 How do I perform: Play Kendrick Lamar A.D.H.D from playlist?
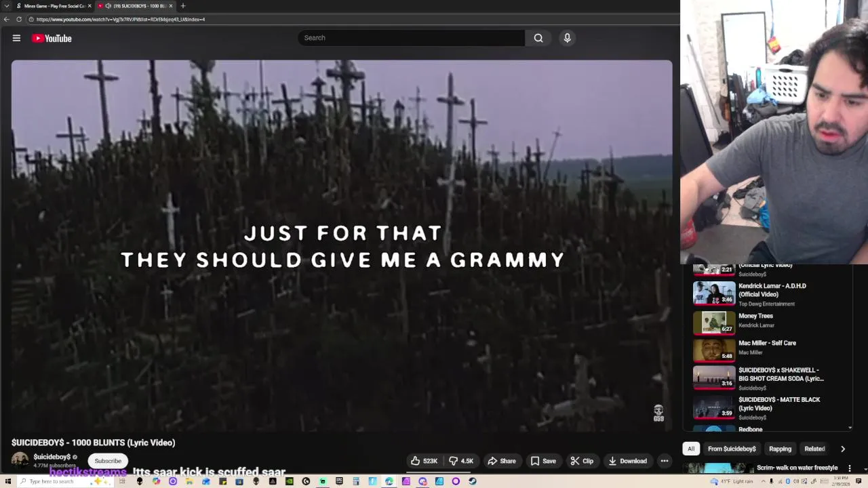772,290
